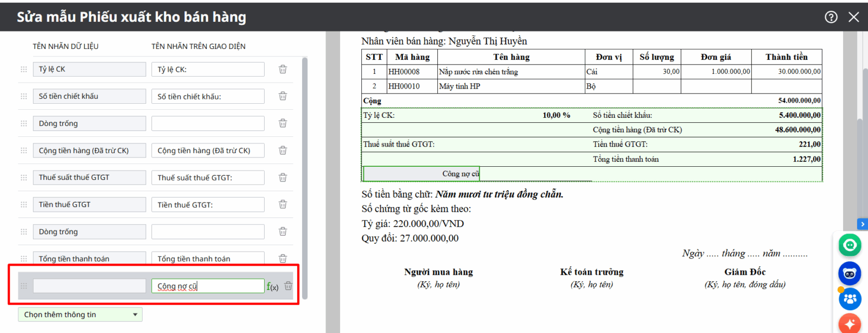Open the blue robot assistant widget

click(x=850, y=273)
